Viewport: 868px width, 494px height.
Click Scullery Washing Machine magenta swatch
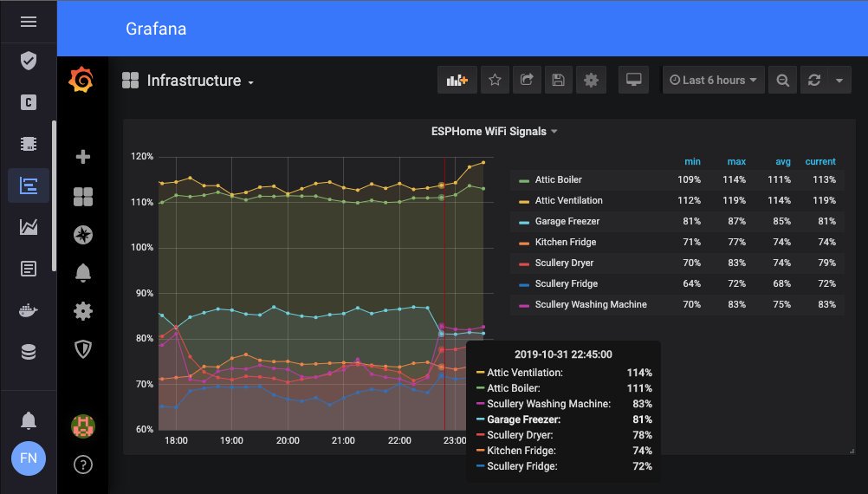[524, 306]
